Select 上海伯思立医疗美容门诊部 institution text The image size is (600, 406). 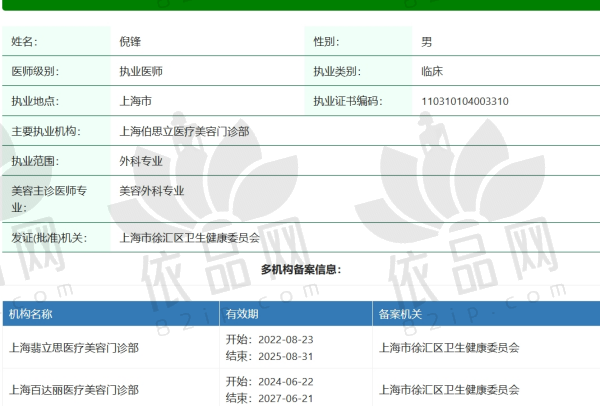click(184, 131)
